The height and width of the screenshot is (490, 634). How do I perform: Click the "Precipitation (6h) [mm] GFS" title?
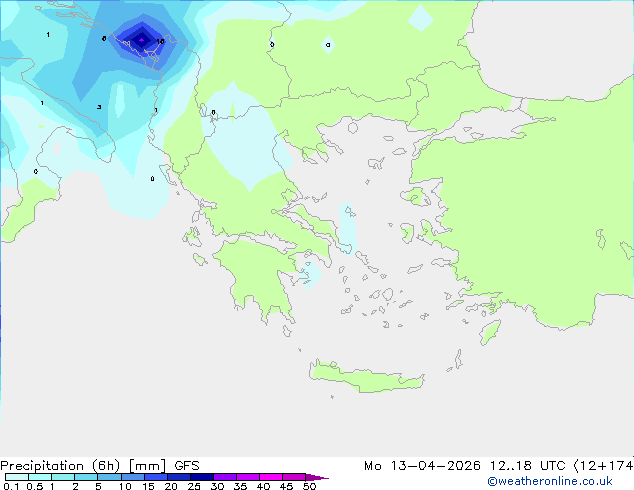point(100,466)
